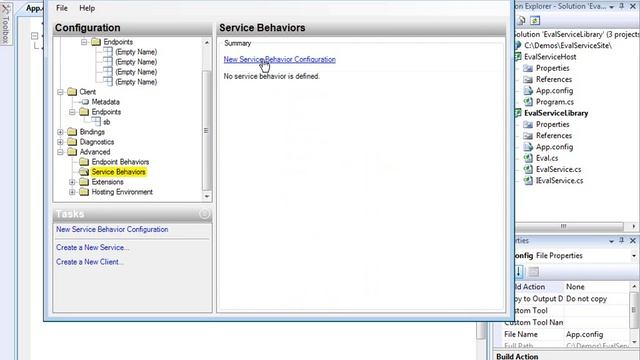Click the configuration tree scrollbar thumb
The image size is (640, 360).
206,131
